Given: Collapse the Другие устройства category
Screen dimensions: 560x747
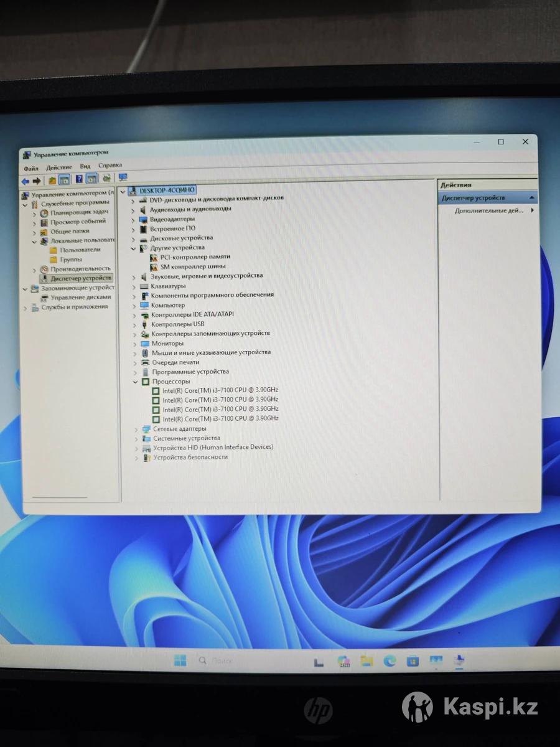Looking at the screenshot, I should click(134, 248).
